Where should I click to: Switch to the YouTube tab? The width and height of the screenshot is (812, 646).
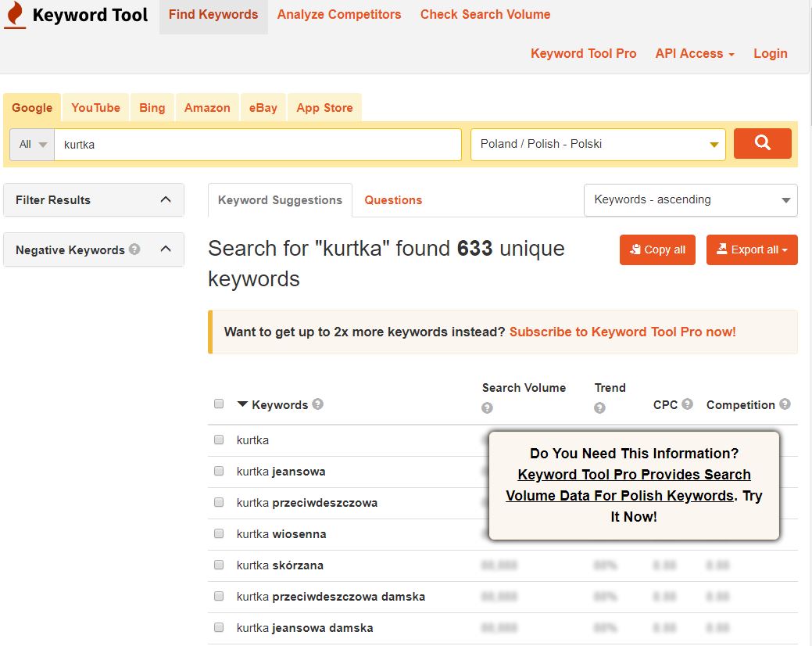[96, 108]
